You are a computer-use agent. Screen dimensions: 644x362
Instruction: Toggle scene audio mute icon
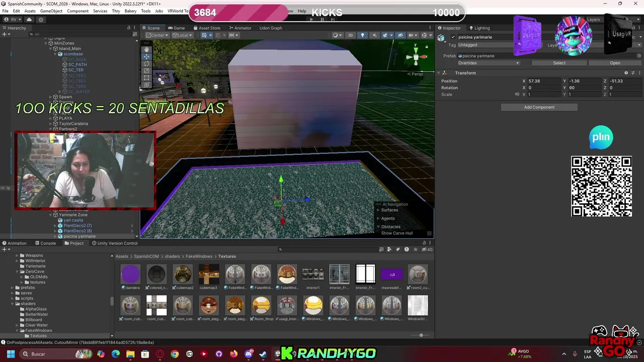374,35
